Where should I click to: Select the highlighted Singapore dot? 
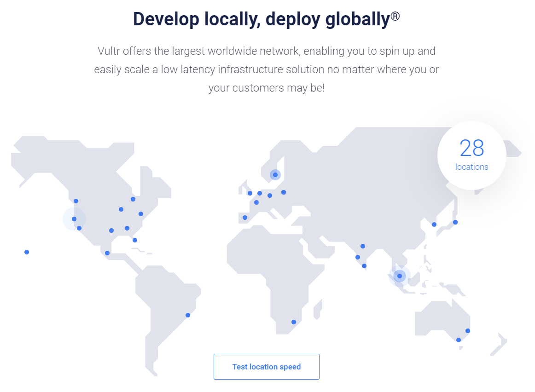click(400, 276)
